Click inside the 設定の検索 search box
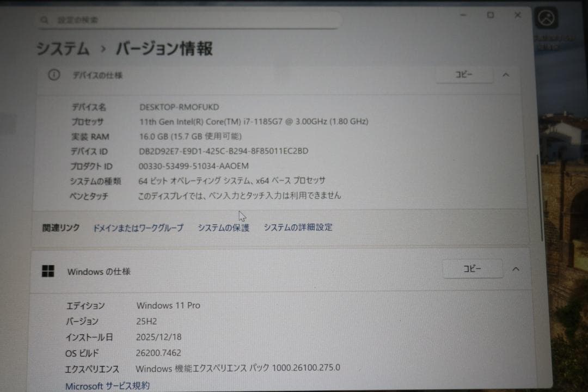588x392 pixels. pos(191,20)
